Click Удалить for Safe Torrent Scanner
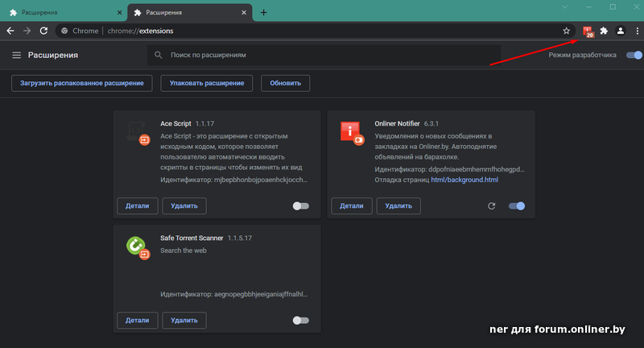 click(184, 320)
